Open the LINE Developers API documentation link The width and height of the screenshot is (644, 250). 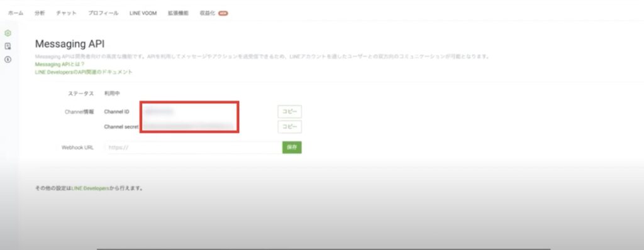tap(84, 72)
